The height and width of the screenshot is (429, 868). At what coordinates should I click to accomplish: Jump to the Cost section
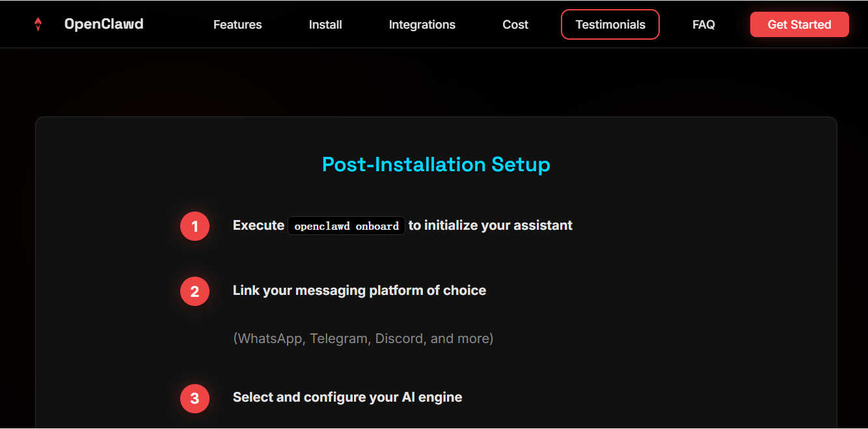(x=515, y=25)
